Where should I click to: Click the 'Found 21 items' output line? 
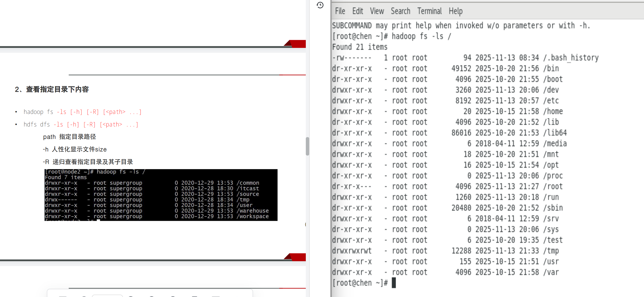(x=359, y=47)
